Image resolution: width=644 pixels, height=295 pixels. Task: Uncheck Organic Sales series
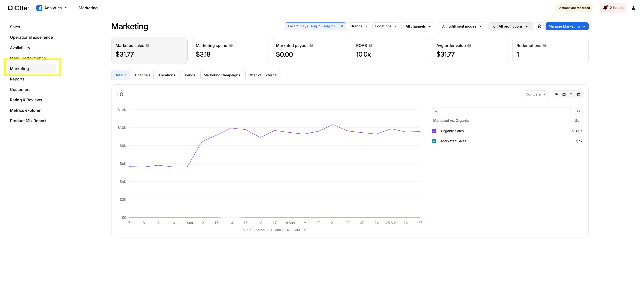click(434, 131)
